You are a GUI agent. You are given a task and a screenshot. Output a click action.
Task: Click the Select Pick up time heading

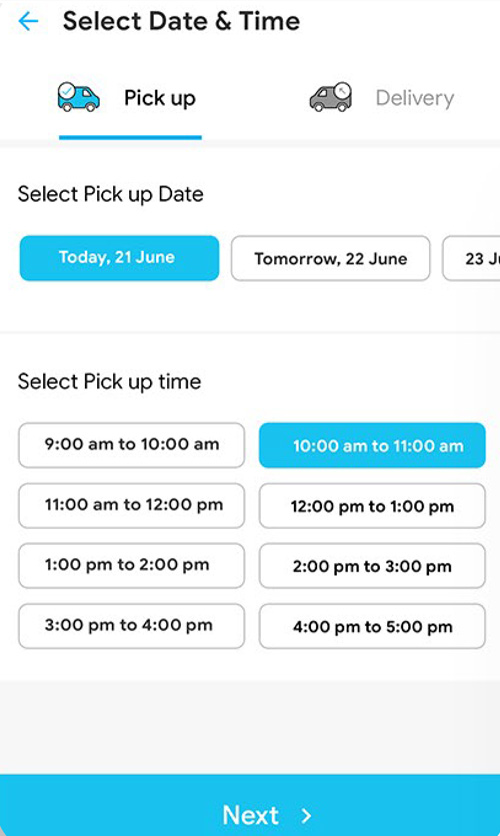tap(109, 382)
